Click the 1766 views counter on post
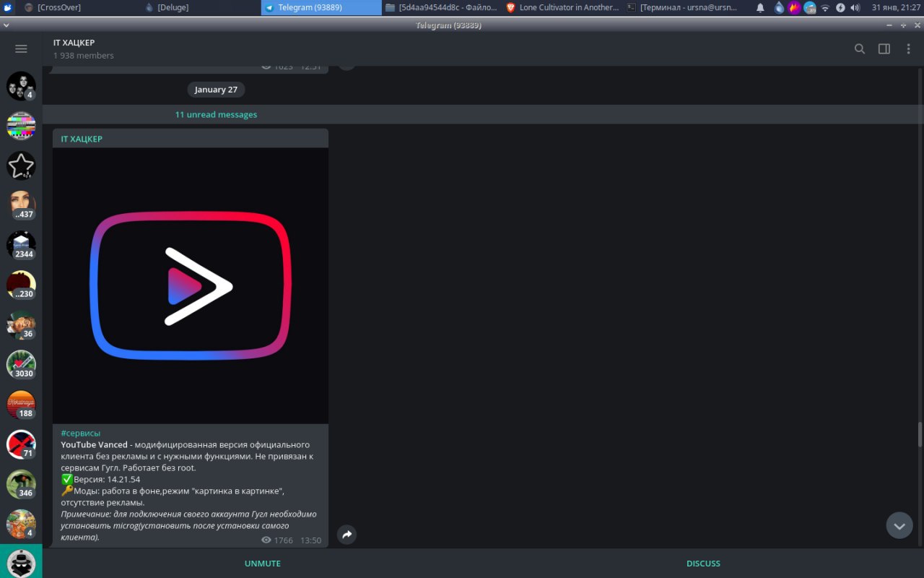Viewport: 924px width, 578px height. [x=277, y=540]
